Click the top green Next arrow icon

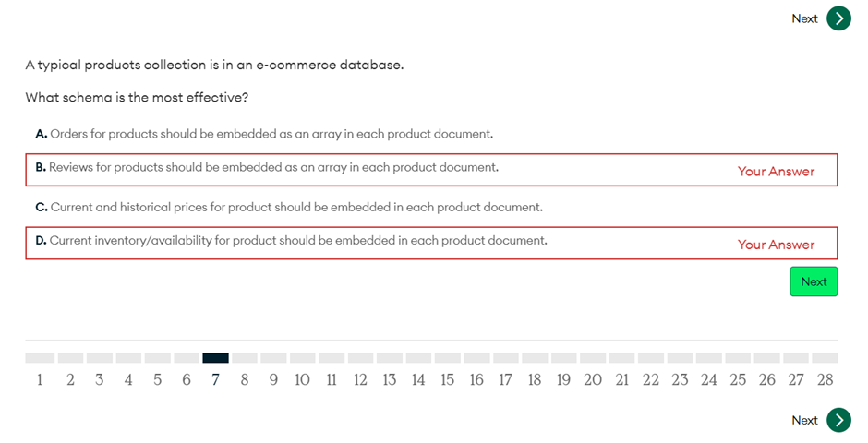pyautogui.click(x=838, y=18)
